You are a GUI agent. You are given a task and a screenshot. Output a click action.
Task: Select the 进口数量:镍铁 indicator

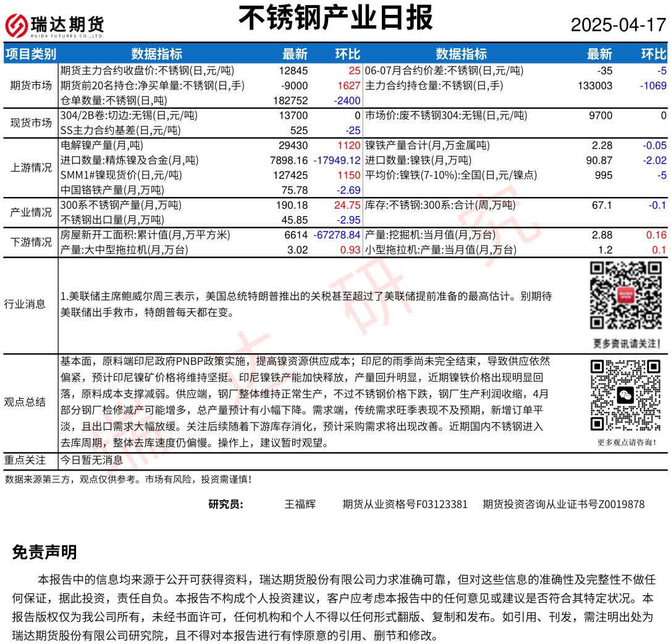418,161
